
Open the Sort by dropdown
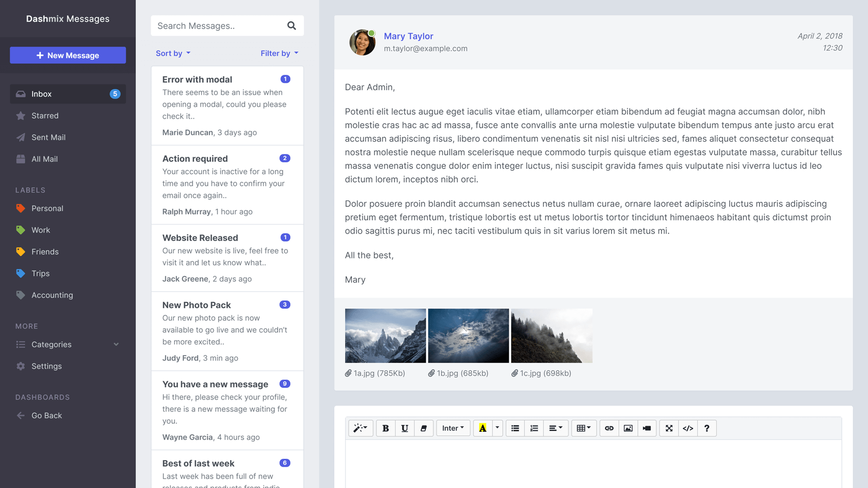coord(173,53)
